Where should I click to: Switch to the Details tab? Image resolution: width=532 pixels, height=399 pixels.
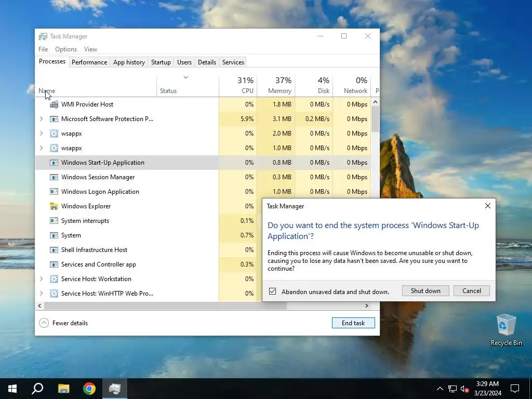[207, 62]
